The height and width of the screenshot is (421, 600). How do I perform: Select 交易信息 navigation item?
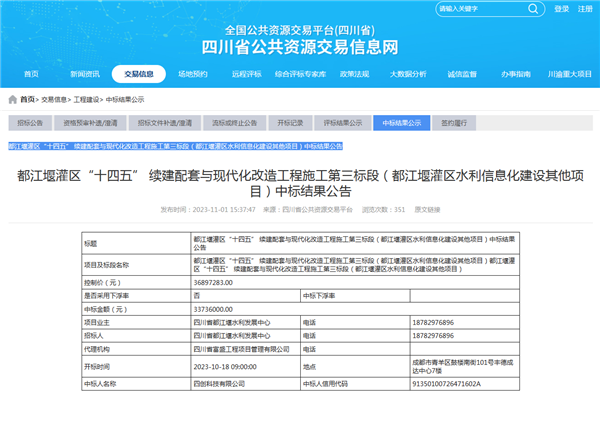coord(139,74)
